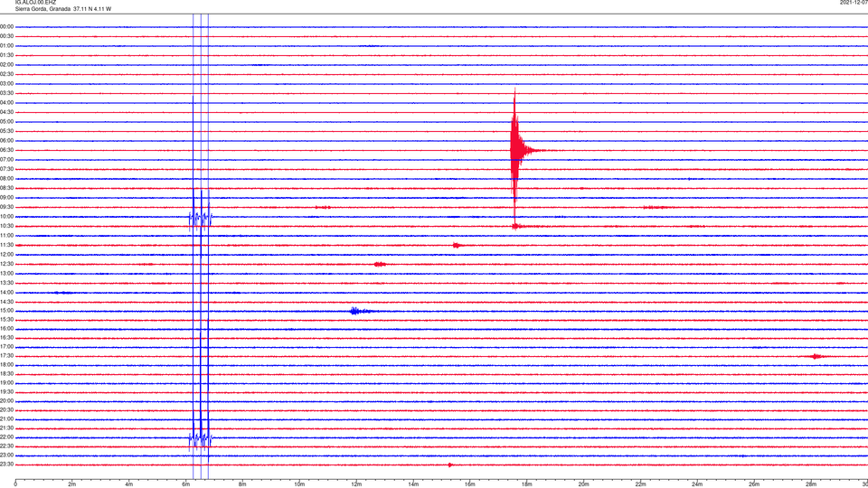
Task: Click the 26m tick on the minutes axis
Action: tap(754, 484)
